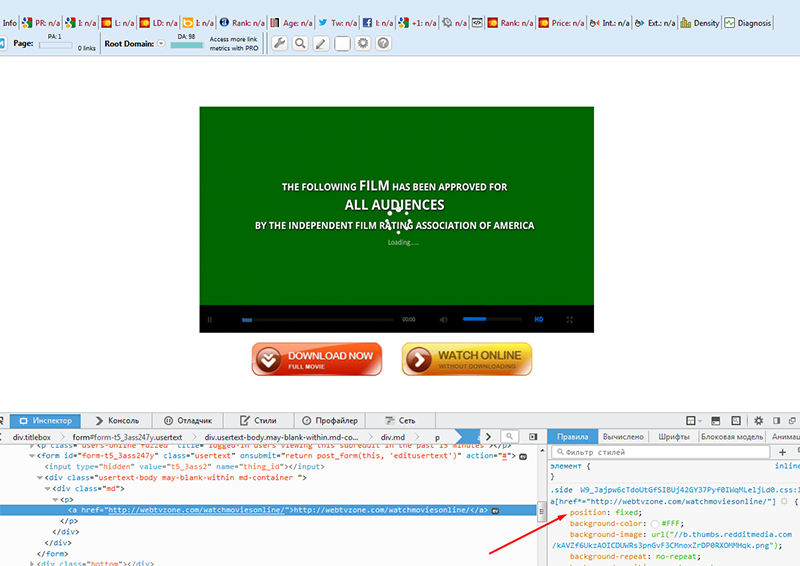Open the wrench tools icon in MozBar
Image resolution: width=800 pixels, height=566 pixels.
click(279, 43)
